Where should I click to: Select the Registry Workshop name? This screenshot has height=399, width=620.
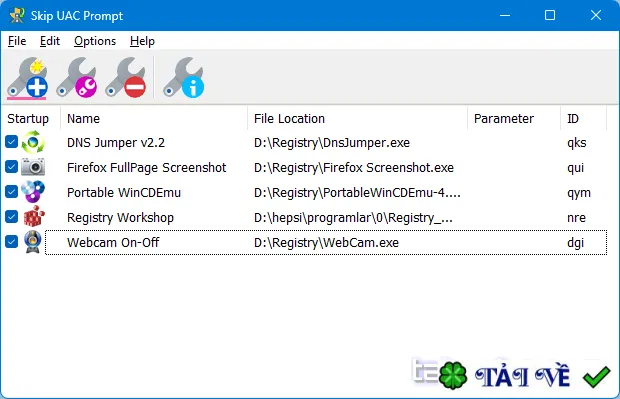(120, 217)
